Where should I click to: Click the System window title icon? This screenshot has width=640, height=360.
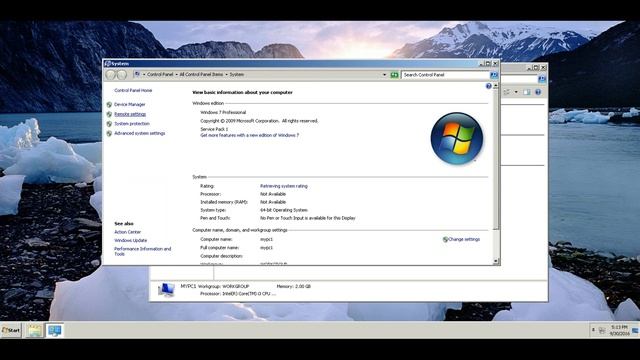(x=108, y=64)
